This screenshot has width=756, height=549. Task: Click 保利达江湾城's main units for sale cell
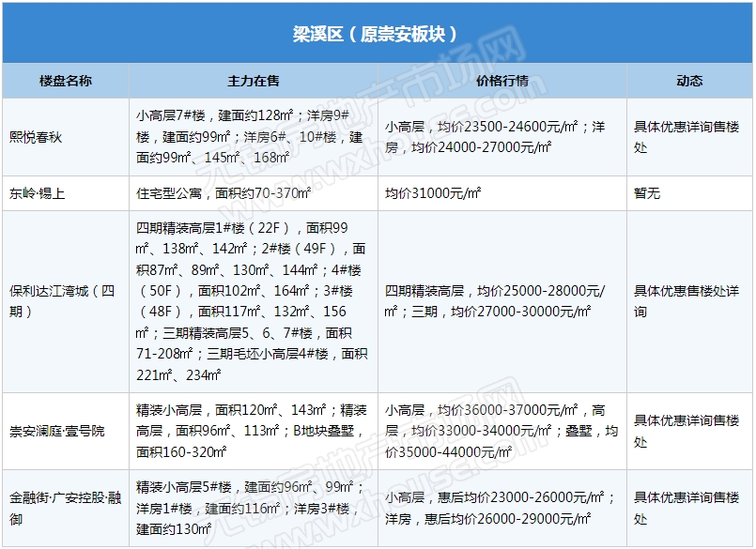click(x=254, y=301)
